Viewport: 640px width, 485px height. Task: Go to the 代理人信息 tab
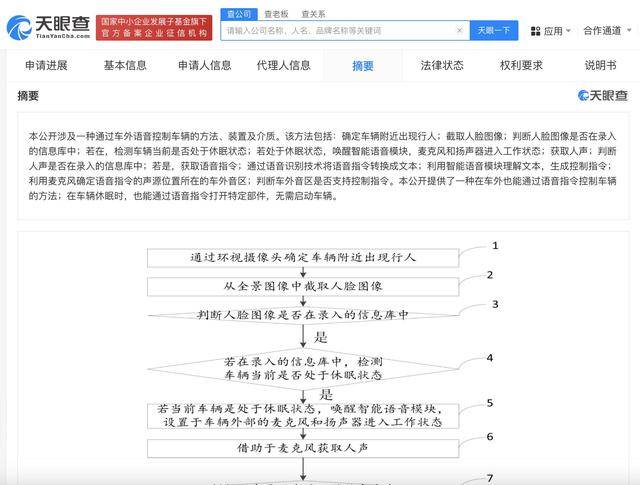284,65
